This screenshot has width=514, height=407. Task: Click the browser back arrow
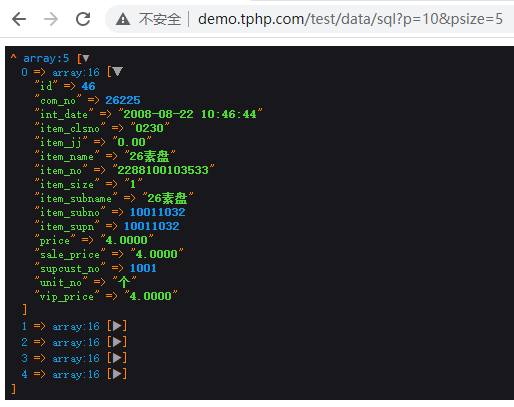[x=19, y=19]
